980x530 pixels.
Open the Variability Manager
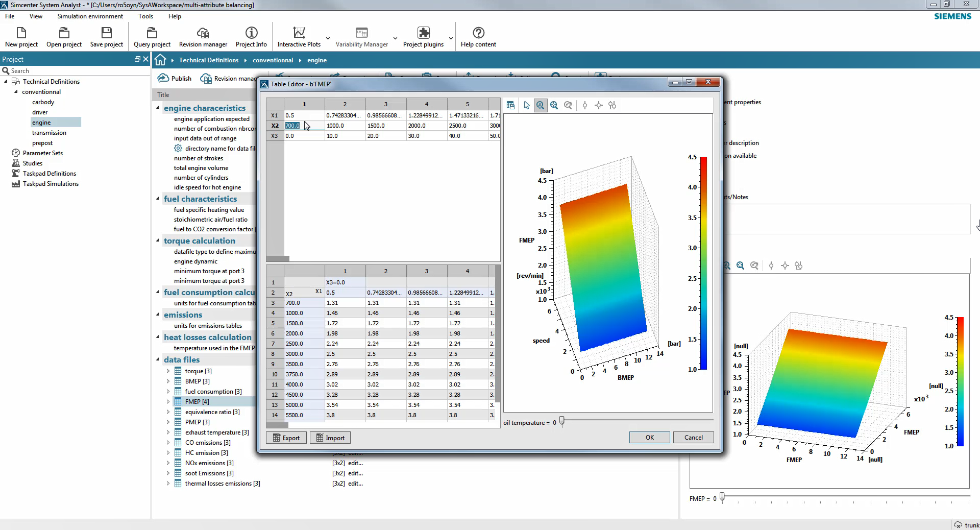(x=361, y=36)
